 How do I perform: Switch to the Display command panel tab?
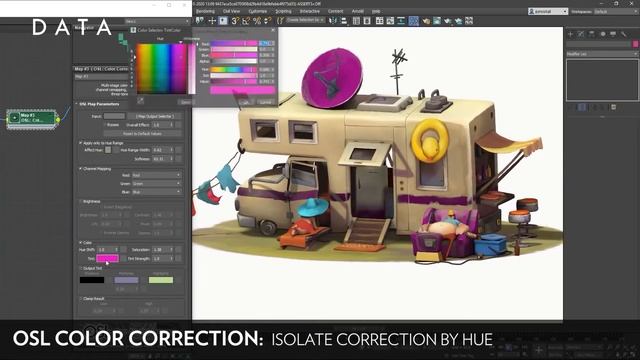pyautogui.click(x=613, y=34)
